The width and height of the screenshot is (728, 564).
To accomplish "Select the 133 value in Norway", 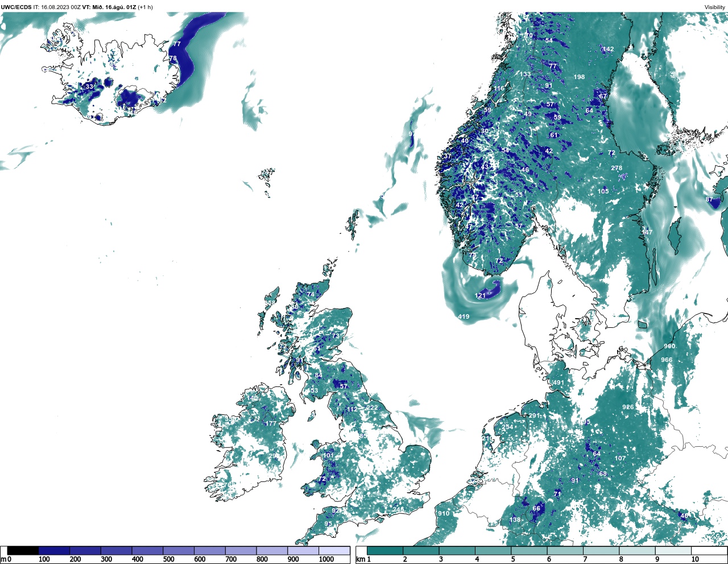I will pos(525,74).
